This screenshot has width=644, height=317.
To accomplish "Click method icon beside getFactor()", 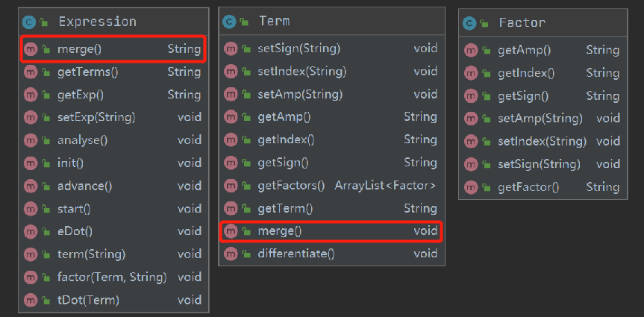I will pos(471,186).
